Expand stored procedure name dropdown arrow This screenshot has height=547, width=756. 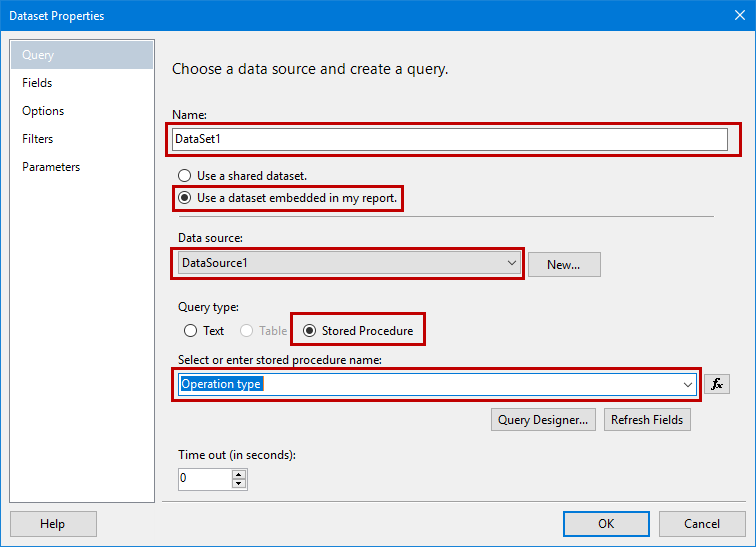coord(688,384)
